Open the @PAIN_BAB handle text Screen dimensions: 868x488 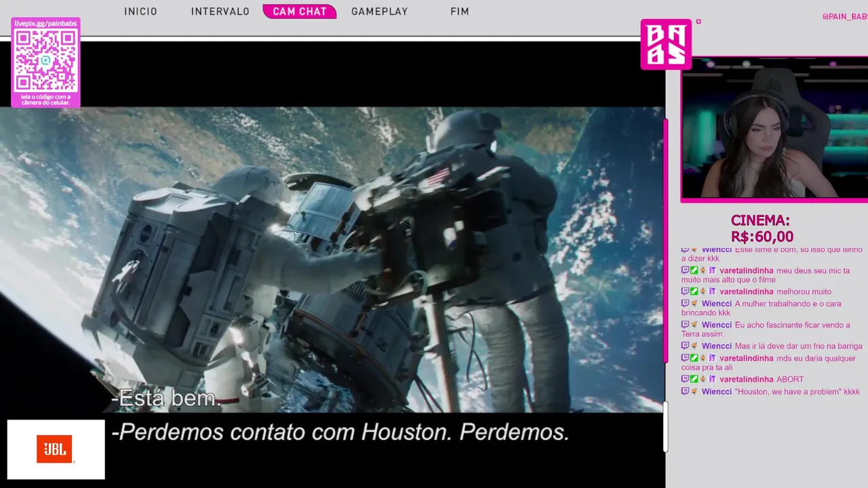pos(844,16)
